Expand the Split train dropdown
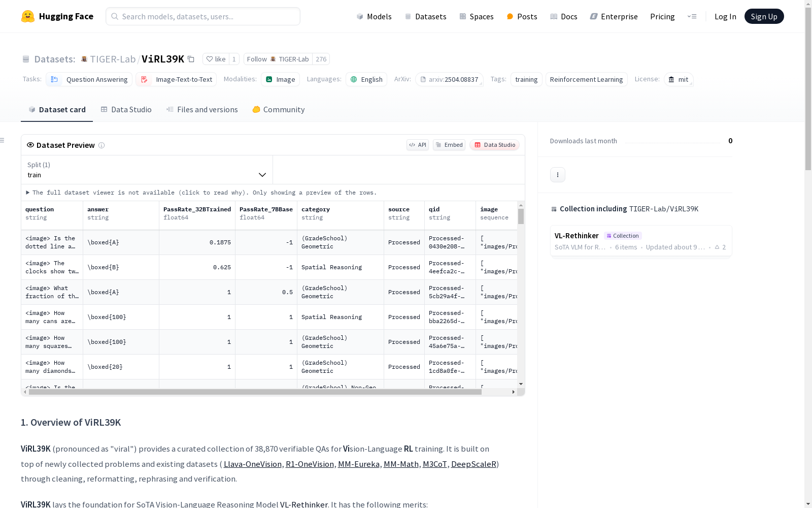This screenshot has width=812, height=508. (x=147, y=170)
